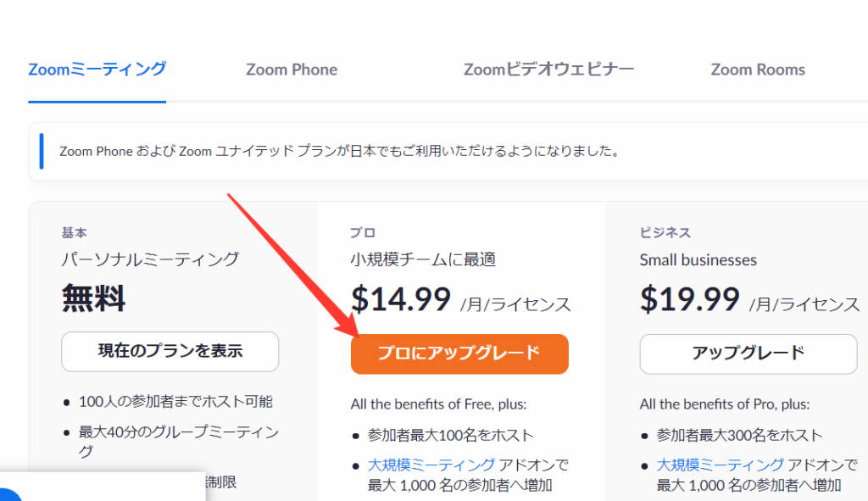
Task: Click the Business plan アップグレード button
Action: point(748,353)
